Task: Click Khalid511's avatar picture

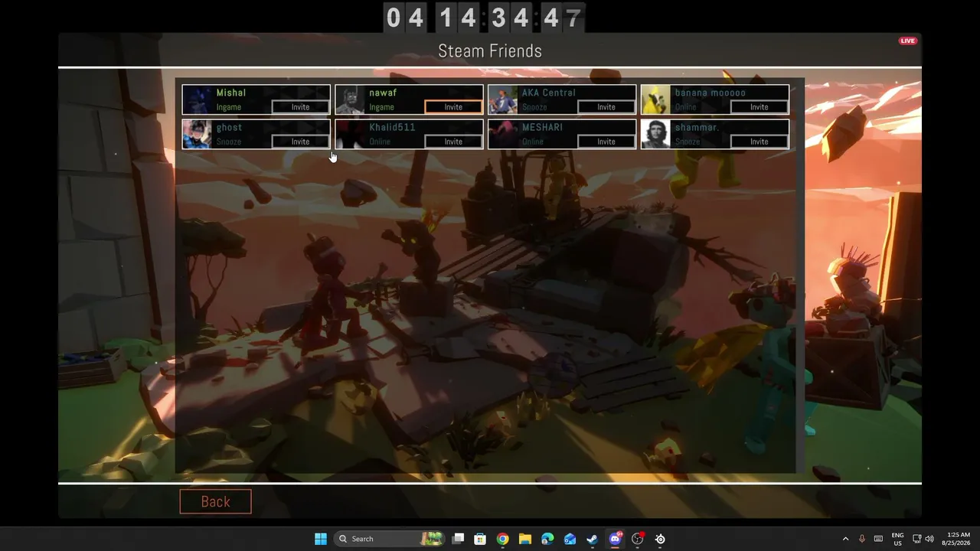Action: pyautogui.click(x=351, y=134)
